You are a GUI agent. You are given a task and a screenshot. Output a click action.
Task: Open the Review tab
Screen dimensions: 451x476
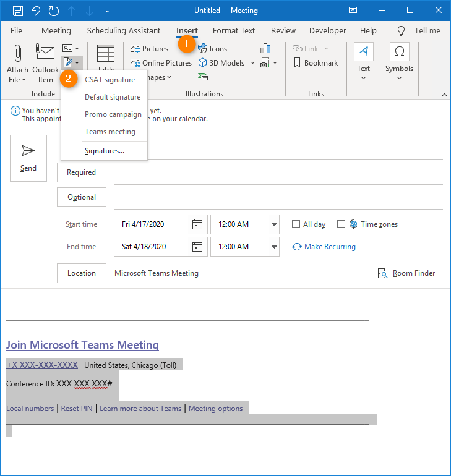(x=283, y=31)
